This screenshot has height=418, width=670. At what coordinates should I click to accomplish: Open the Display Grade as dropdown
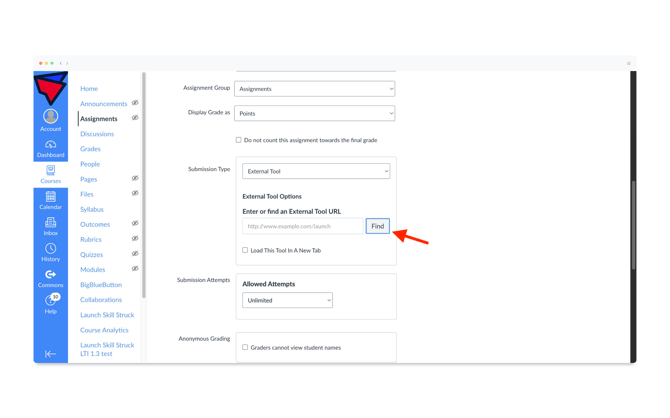click(314, 113)
